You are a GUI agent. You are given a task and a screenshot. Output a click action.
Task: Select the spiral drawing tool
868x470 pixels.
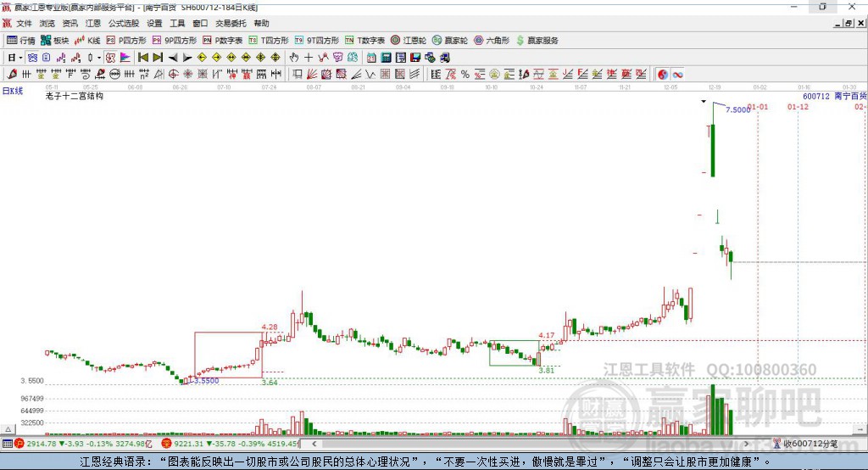[x=86, y=75]
